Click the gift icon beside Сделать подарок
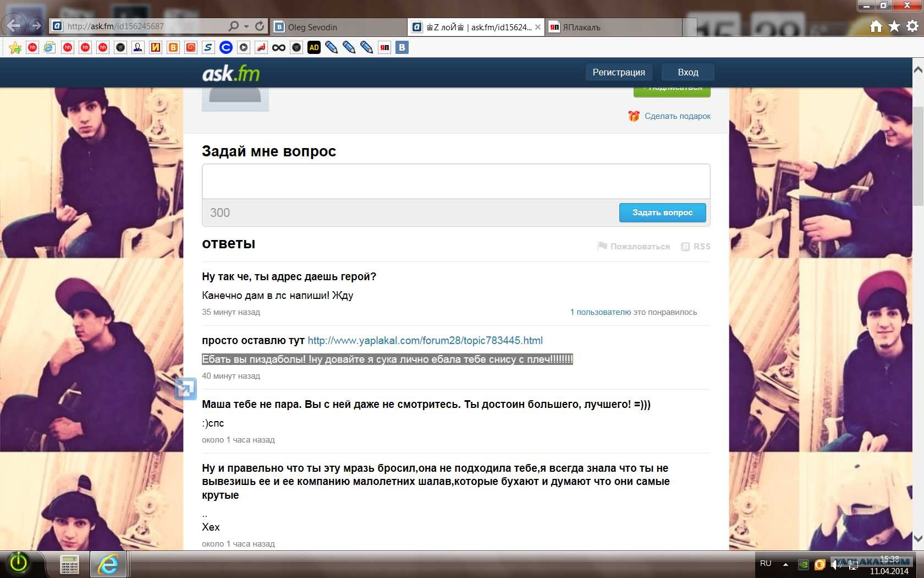Viewport: 924px width, 578px height. (x=634, y=116)
